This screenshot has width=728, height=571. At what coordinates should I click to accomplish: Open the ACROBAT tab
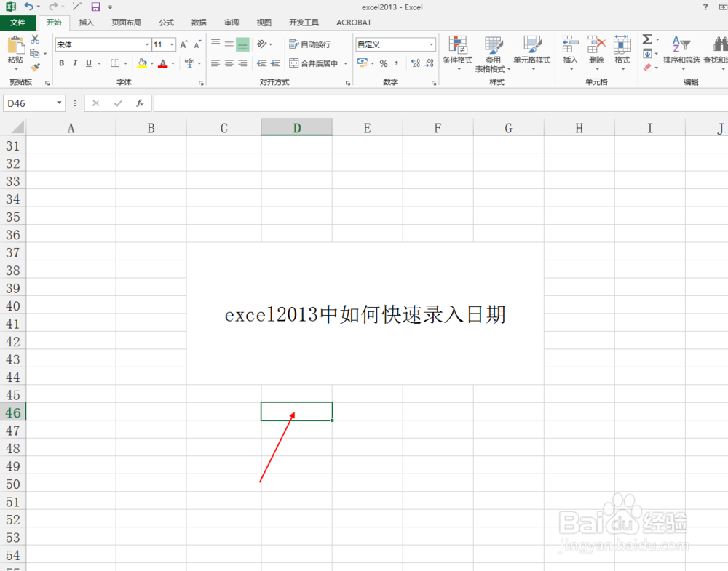click(354, 23)
